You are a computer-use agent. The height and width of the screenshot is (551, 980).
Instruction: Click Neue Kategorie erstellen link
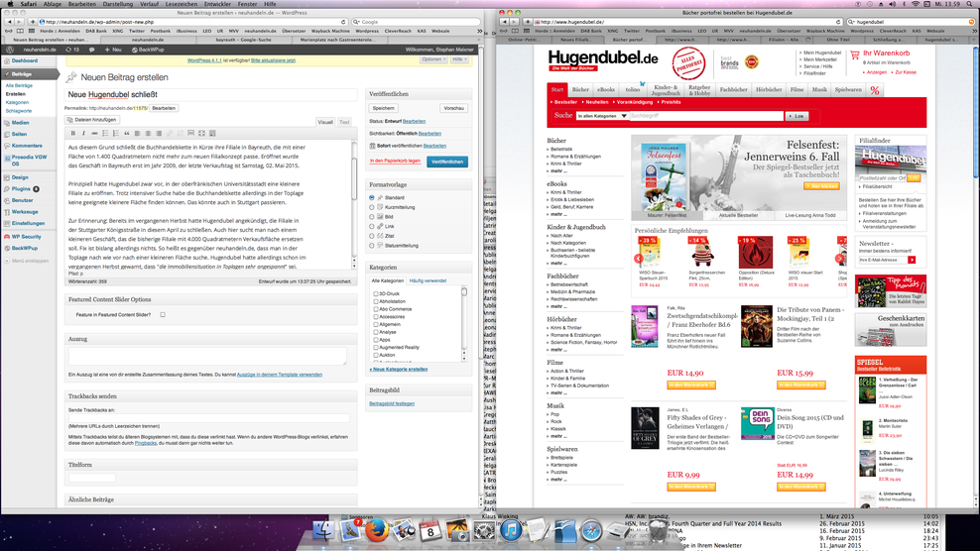click(x=398, y=370)
